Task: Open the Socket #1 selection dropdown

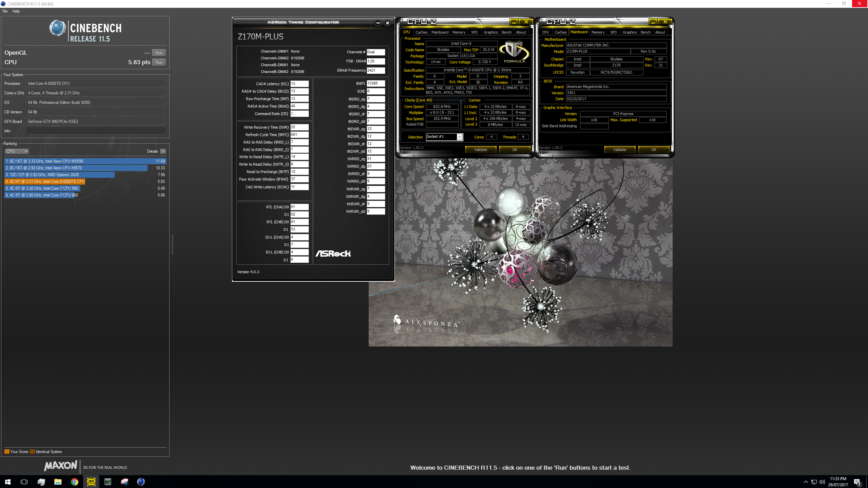Action: point(444,137)
